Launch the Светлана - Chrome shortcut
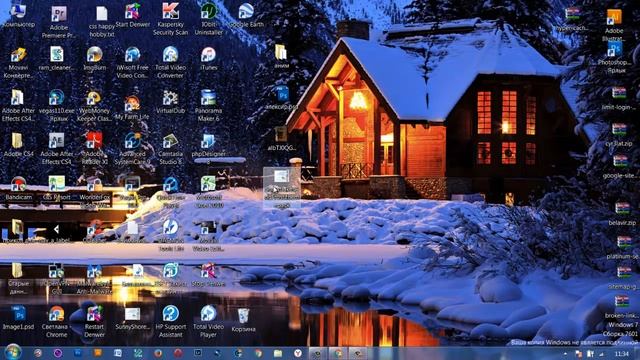This screenshot has width=640, height=360. [x=56, y=322]
